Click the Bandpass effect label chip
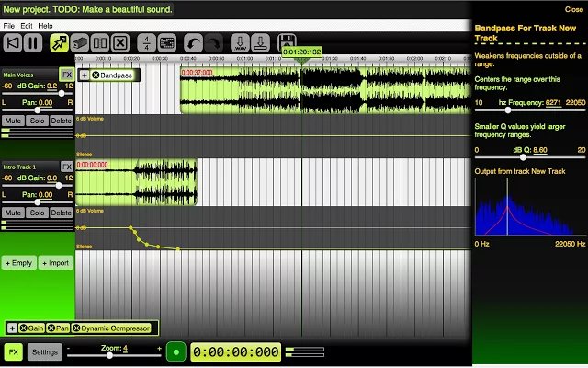This screenshot has height=368, width=588. pos(116,75)
